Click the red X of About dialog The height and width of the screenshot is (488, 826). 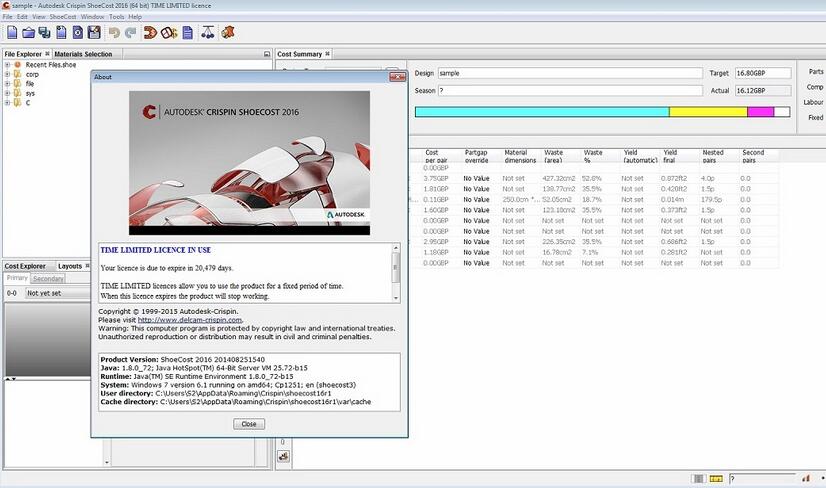[397, 77]
